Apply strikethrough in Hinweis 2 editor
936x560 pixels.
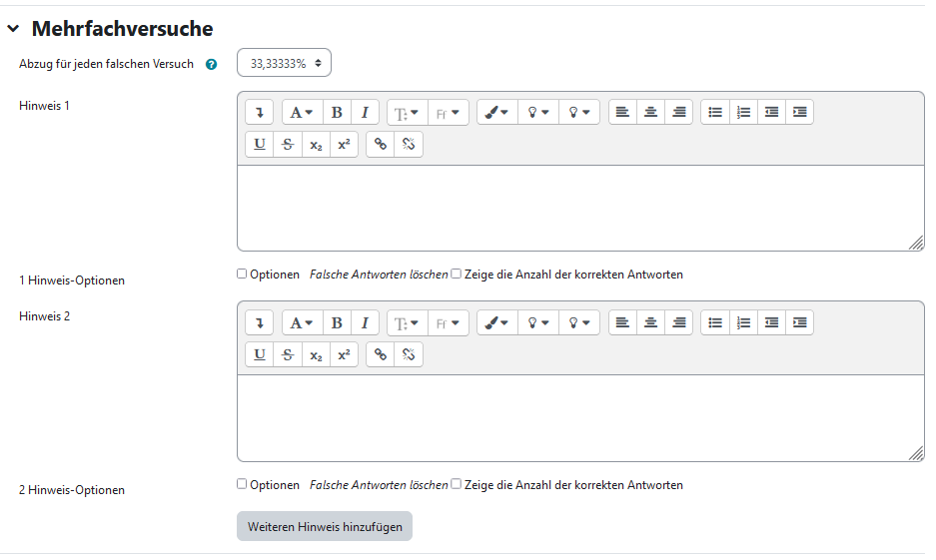click(x=288, y=354)
